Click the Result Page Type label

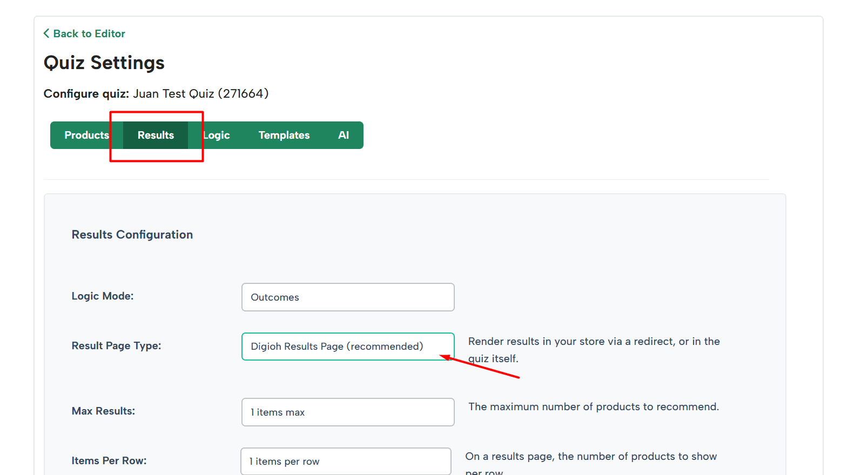pos(116,346)
